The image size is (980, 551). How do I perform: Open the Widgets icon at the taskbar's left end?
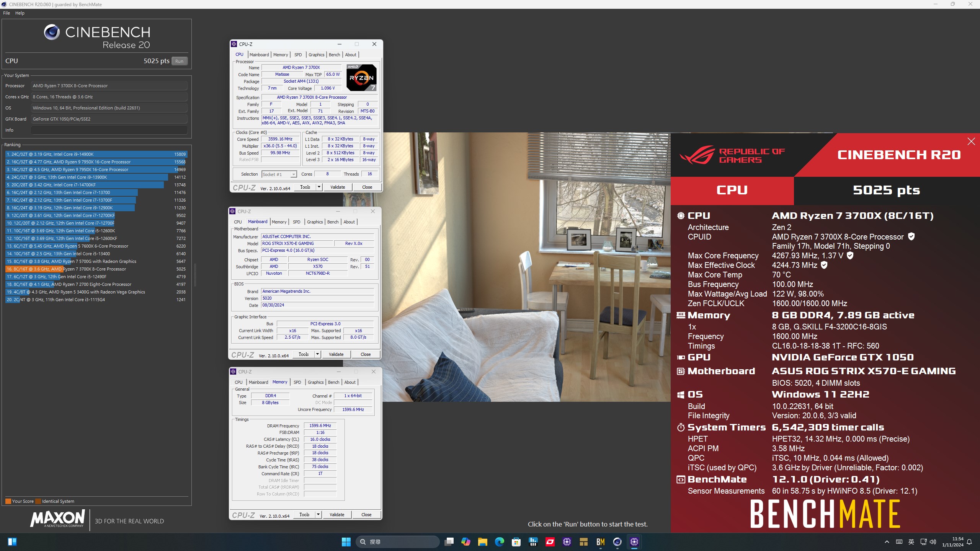[12, 542]
